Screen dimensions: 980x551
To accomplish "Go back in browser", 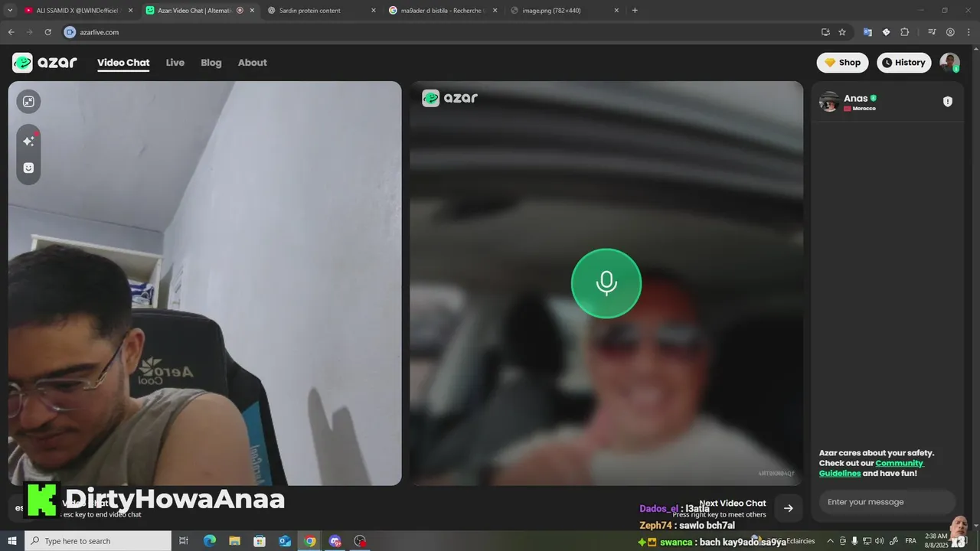I will click(11, 32).
